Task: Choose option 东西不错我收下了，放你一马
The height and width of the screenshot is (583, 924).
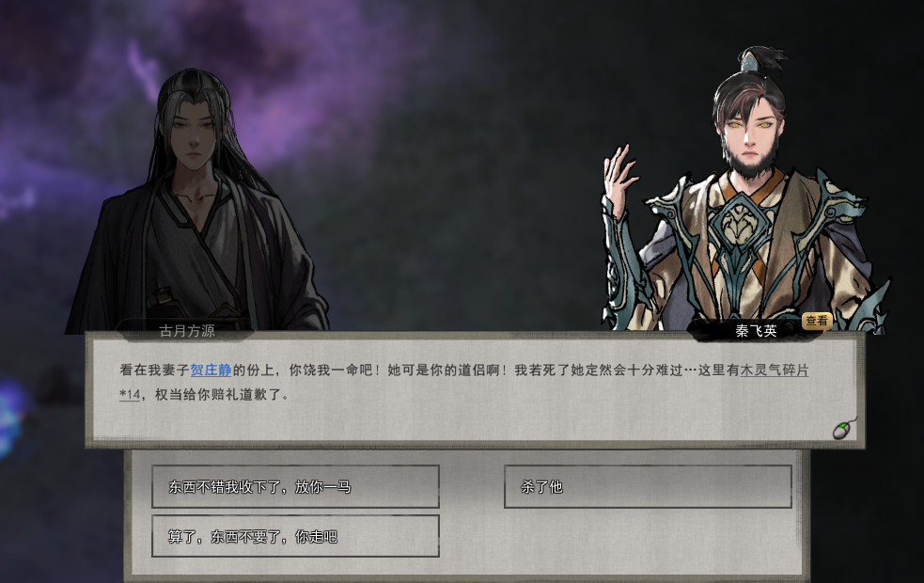Action: pos(295,486)
